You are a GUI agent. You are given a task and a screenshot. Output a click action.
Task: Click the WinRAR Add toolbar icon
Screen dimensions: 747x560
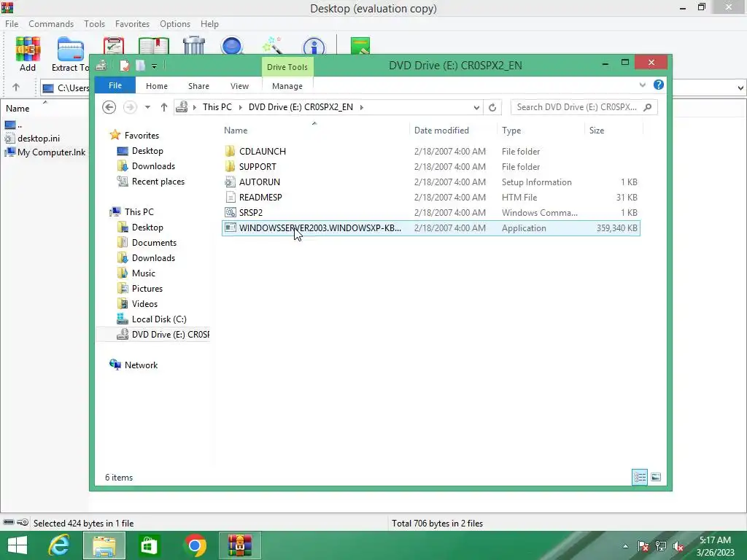tap(28, 54)
